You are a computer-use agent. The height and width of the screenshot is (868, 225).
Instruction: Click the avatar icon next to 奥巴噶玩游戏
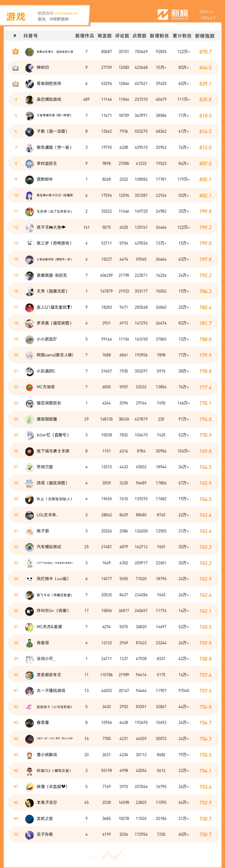pos(30,100)
